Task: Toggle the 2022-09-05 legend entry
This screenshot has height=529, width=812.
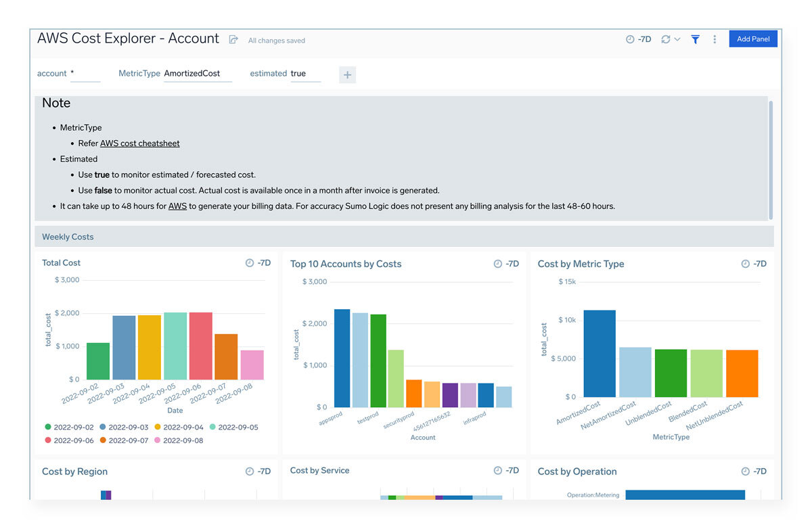Action: coord(233,428)
